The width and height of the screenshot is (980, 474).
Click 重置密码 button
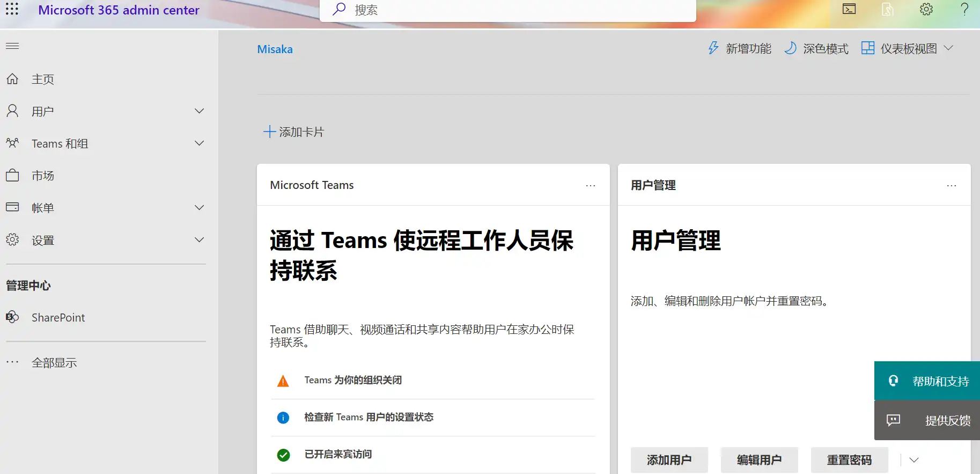850,460
